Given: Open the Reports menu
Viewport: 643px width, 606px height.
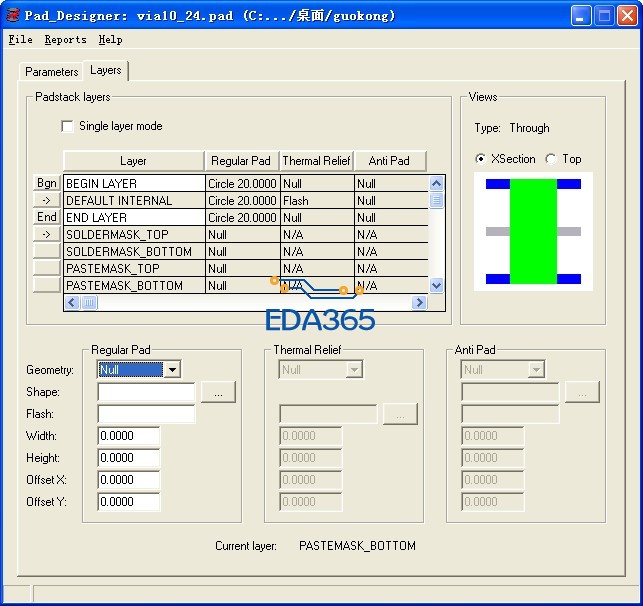Looking at the screenshot, I should (66, 39).
